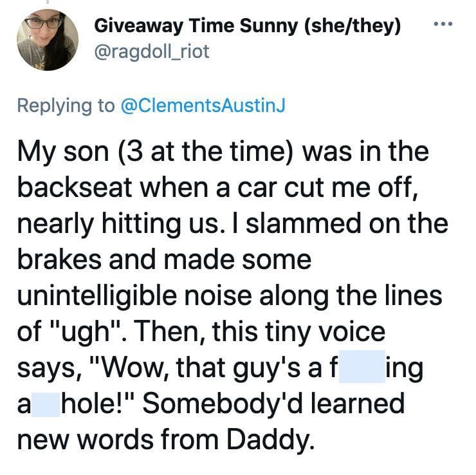Click the blue censor block before 'hole!'

pos(46,405)
